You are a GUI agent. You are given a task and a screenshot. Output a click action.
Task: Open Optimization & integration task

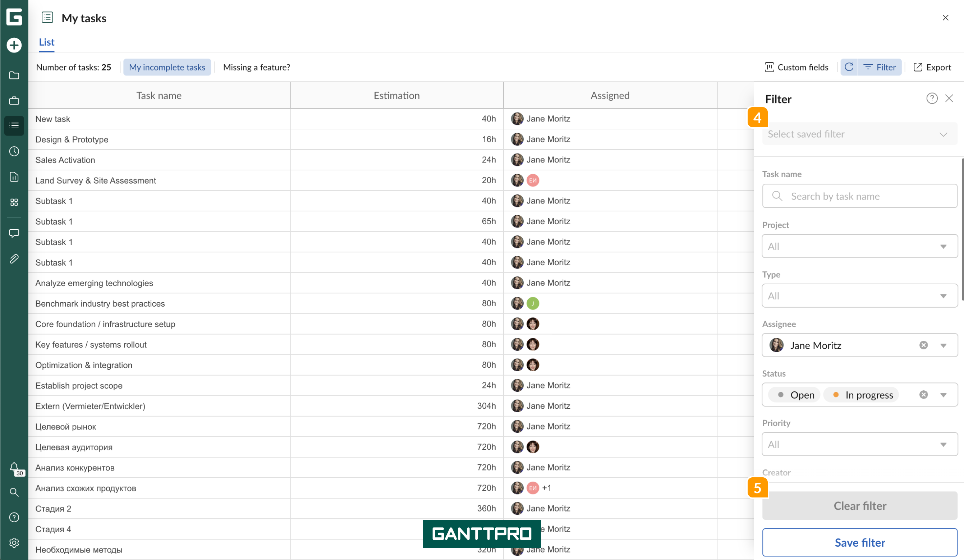pos(84,365)
